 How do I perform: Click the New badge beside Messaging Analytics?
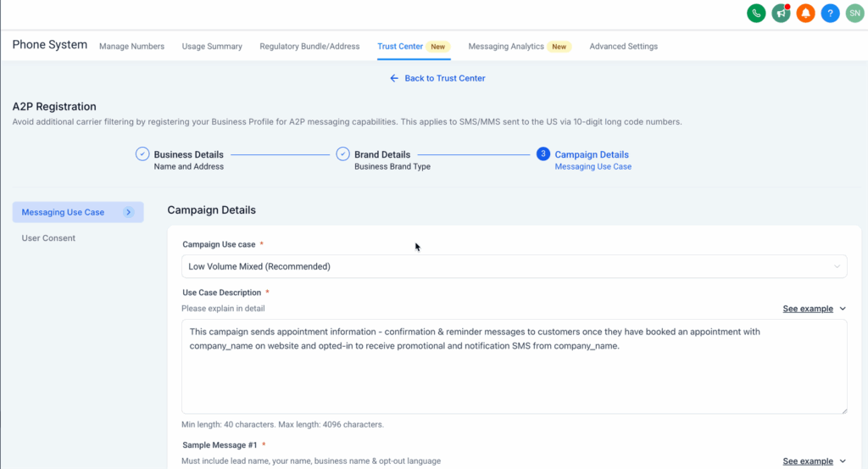(559, 47)
